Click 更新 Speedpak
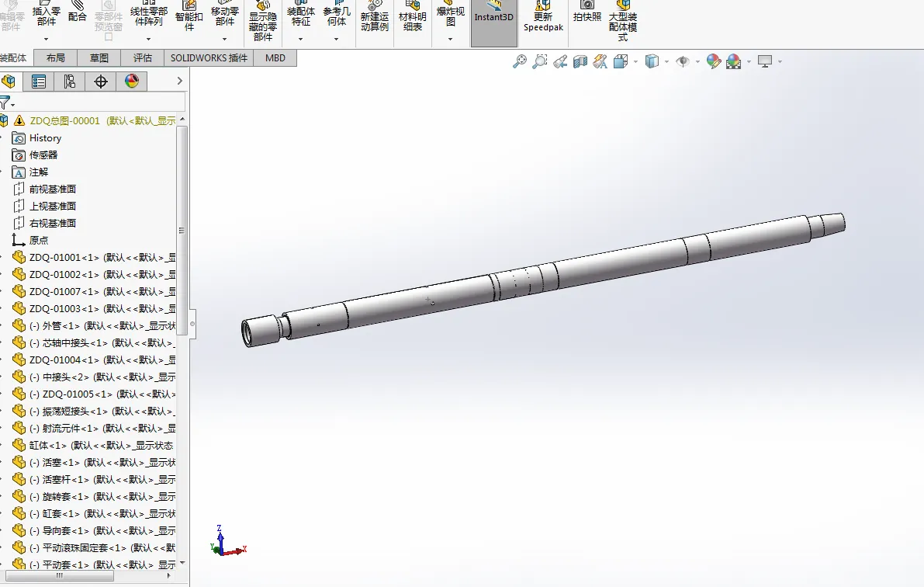This screenshot has height=587, width=924. tap(543, 16)
